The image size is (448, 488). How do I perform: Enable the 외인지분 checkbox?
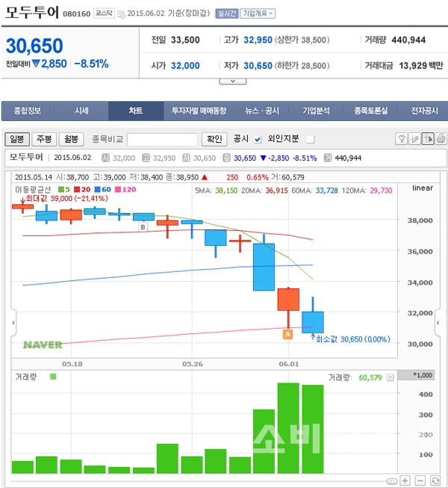coord(311,139)
